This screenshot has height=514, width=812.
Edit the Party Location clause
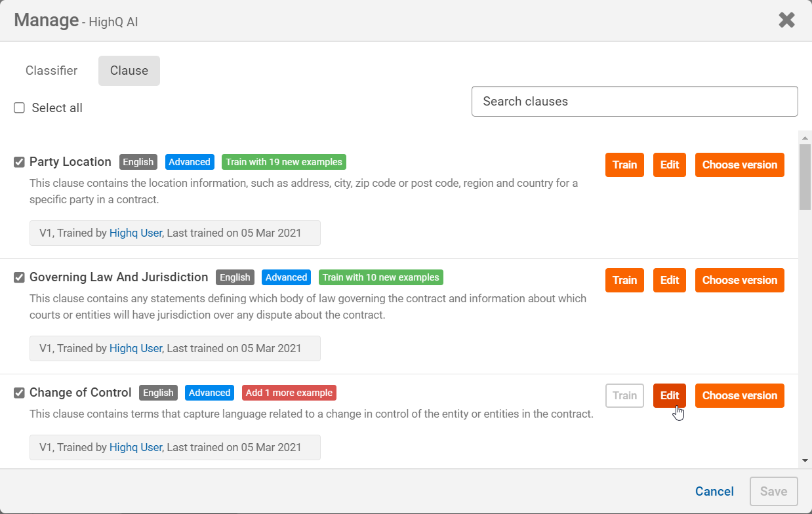coord(669,165)
